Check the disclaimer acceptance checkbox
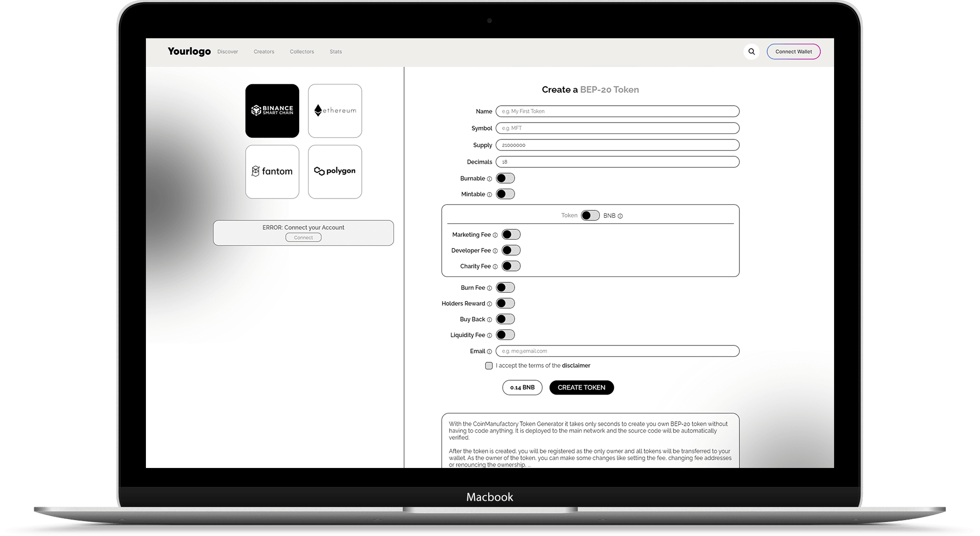Screen dimensions: 980x536 click(x=488, y=366)
